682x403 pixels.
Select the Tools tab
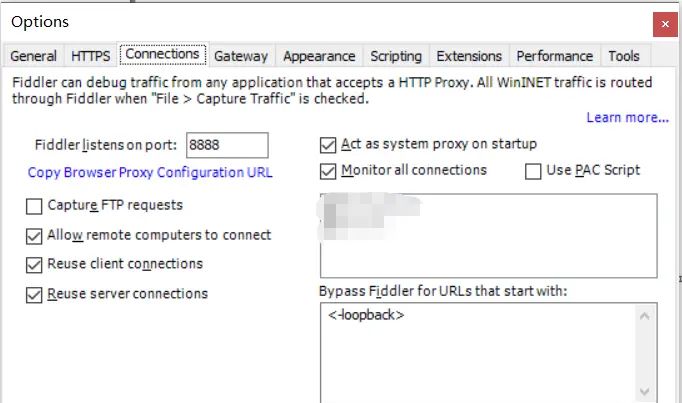click(624, 56)
